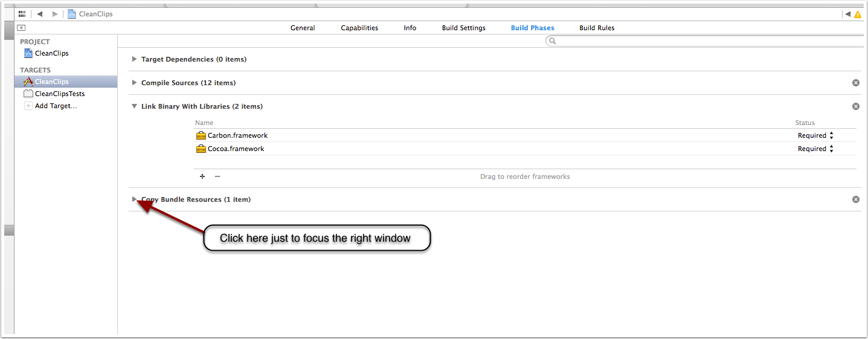Image resolution: width=868 pixels, height=339 pixels.
Task: Jump to the previous issue using the small arrow near the warning
Action: coord(847,14)
